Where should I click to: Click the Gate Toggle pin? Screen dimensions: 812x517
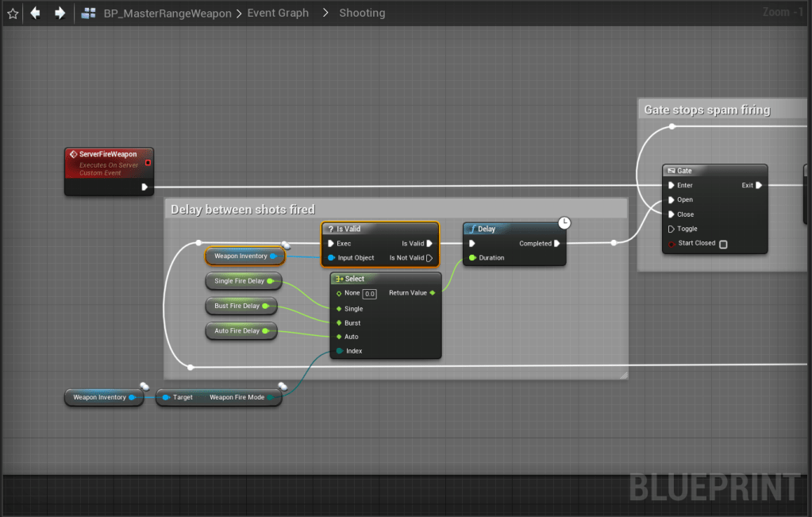(672, 229)
